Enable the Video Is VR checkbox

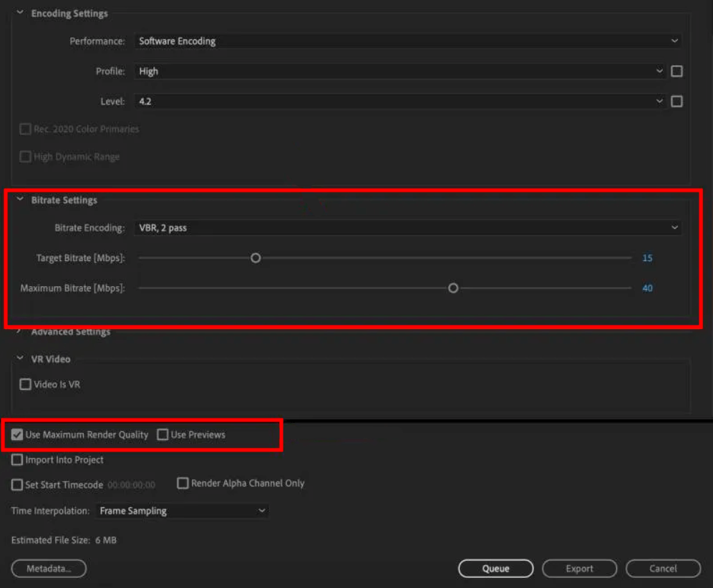tap(26, 385)
